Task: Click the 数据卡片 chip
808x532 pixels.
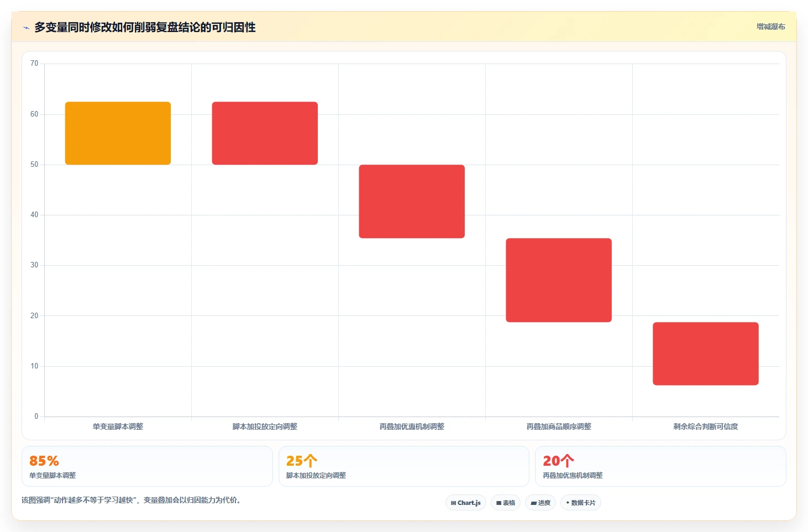Action: [x=581, y=503]
